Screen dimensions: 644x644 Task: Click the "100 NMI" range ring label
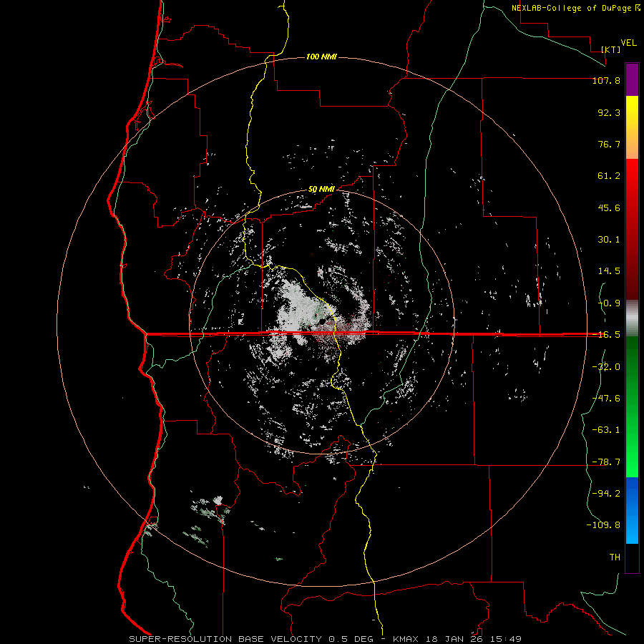point(321,57)
